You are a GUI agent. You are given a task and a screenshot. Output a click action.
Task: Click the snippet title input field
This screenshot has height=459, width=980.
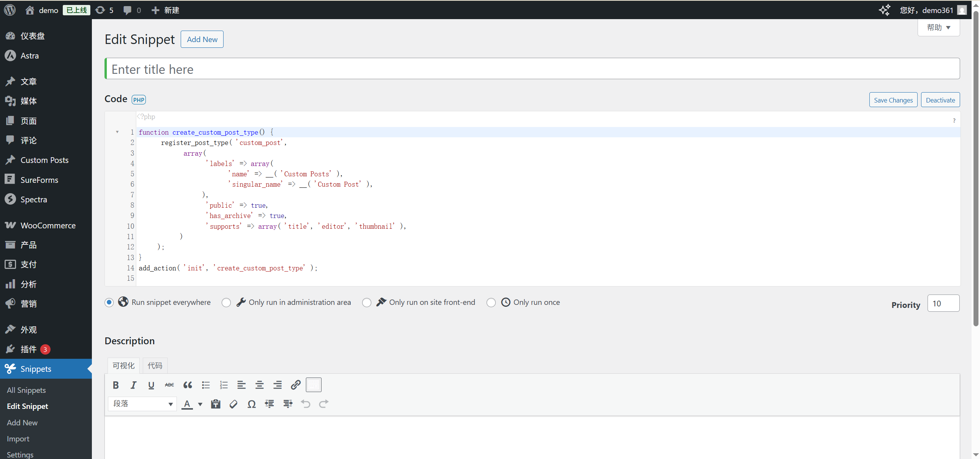(x=532, y=69)
